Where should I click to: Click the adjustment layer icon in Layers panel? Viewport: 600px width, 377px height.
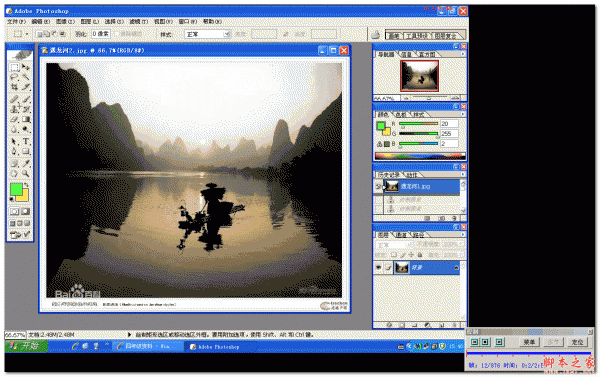click(x=428, y=325)
